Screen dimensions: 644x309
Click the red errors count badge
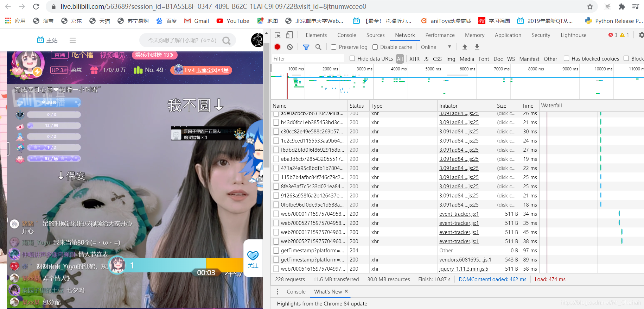pos(613,35)
